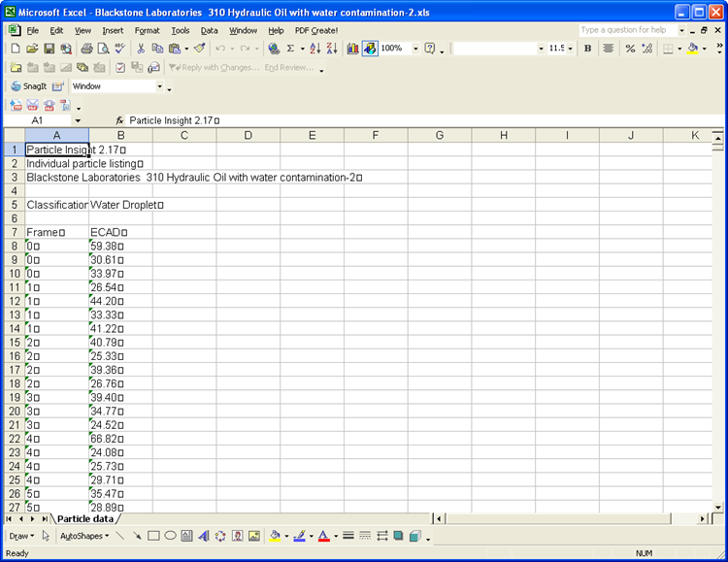The width and height of the screenshot is (728, 562).
Task: Click the Cut scissors icon
Action: point(142,49)
